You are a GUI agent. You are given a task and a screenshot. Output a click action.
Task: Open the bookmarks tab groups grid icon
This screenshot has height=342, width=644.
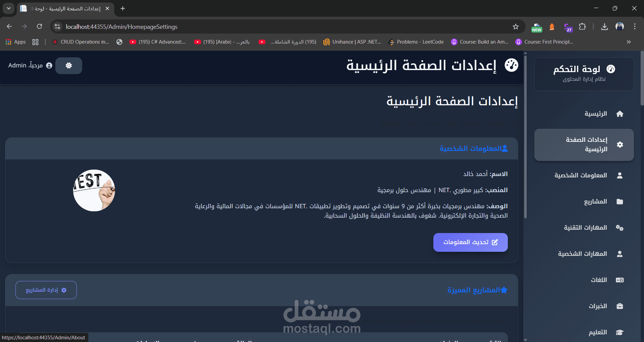pyautogui.click(x=35, y=42)
